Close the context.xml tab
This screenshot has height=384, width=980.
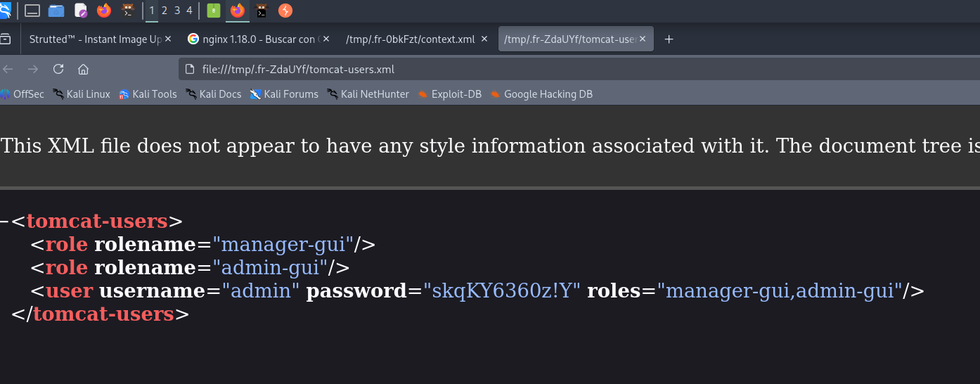coord(484,39)
